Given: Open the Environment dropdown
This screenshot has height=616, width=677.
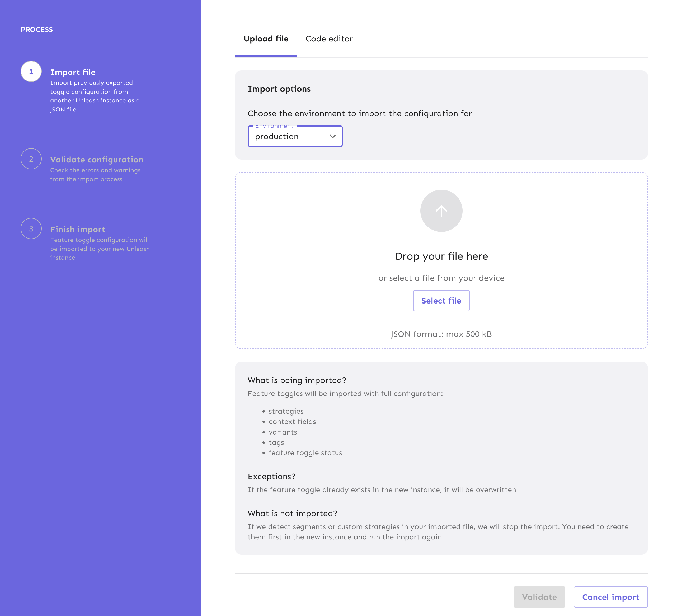Looking at the screenshot, I should [295, 136].
